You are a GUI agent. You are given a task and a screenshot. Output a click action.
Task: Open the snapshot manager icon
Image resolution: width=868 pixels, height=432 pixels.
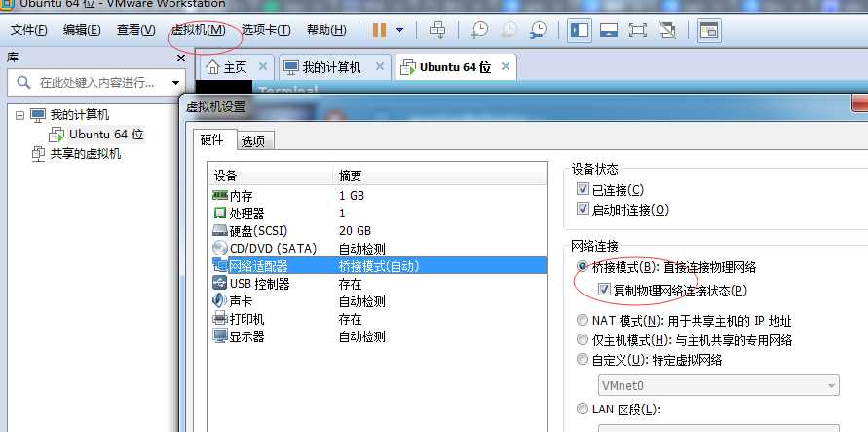pos(538,30)
